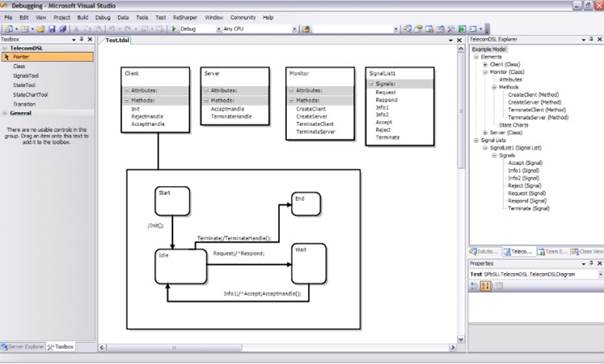Switch to the Solution Explorer panel tab
The width and height of the screenshot is (604, 364).
484,252
